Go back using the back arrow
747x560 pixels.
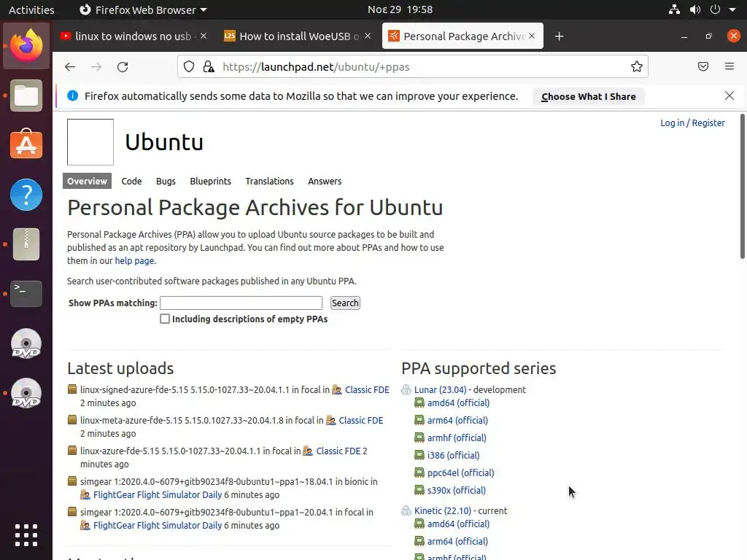pyautogui.click(x=70, y=67)
